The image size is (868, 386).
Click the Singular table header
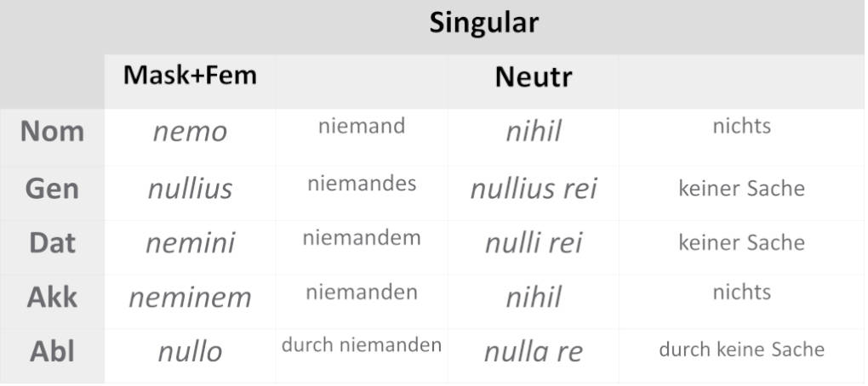483,23
